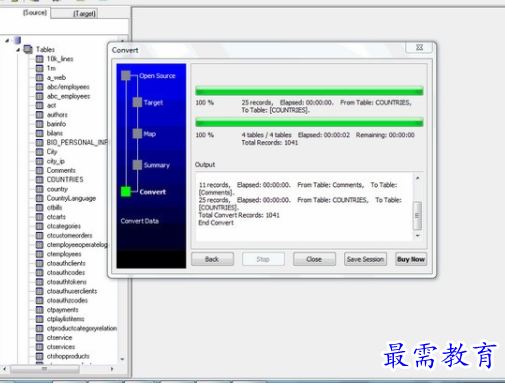
Task: Select the ctoauthzcodes table
Action: (67, 300)
